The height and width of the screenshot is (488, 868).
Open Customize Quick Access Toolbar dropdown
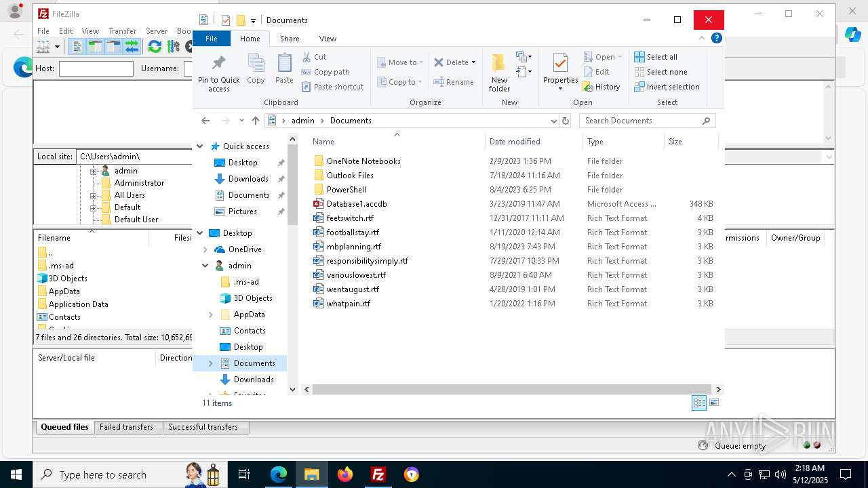coord(253,21)
